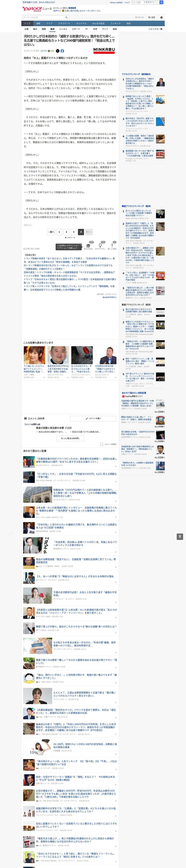The image size is (186, 868).
Task: Share article on Facebook icon
Action: (62, 51)
